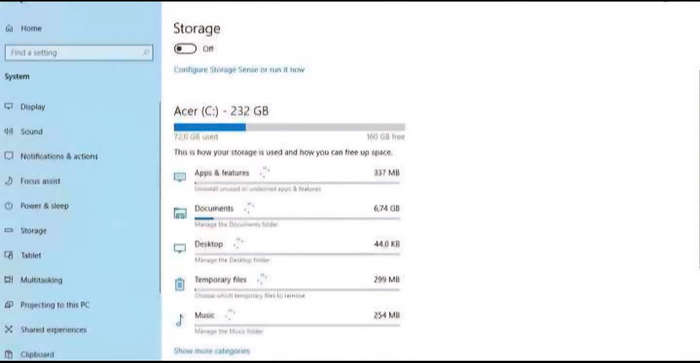Click the Sound speaker icon
Image resolution: width=700 pixels, height=363 pixels.
pyautogui.click(x=9, y=131)
